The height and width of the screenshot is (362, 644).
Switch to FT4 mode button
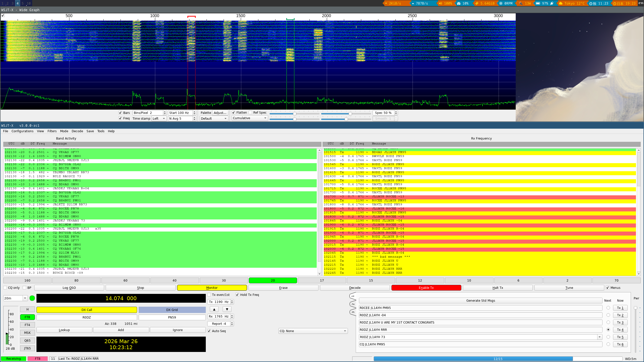(27, 325)
